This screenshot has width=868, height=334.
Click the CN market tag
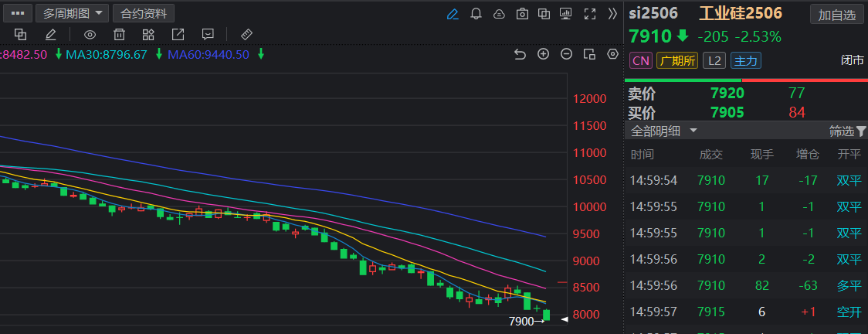pyautogui.click(x=641, y=60)
